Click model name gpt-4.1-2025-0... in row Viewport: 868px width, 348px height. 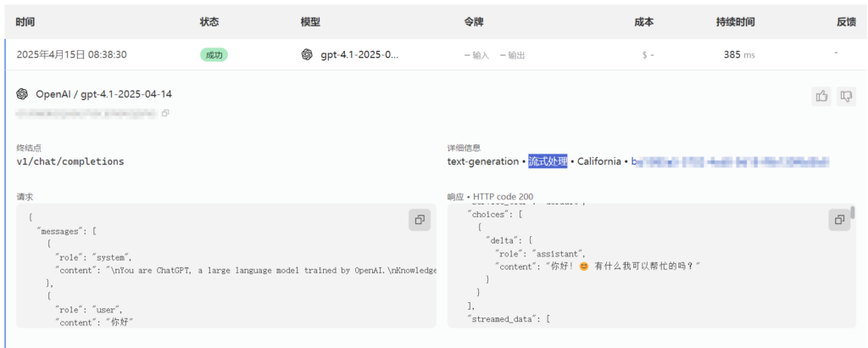[359, 55]
